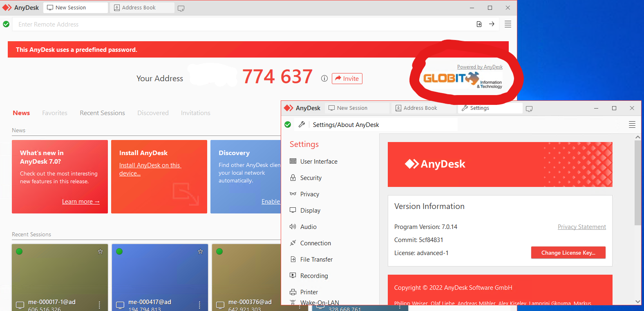Click the 'Copyright © 2022 AnyDesk Software GmbH' text
Image resolution: width=644 pixels, height=311 pixels.
453,288
